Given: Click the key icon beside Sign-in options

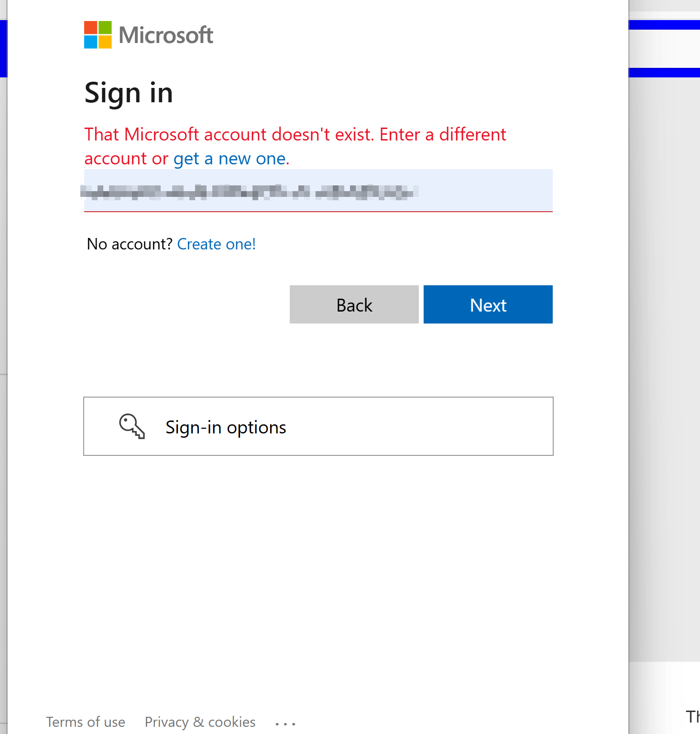Looking at the screenshot, I should pyautogui.click(x=132, y=427).
